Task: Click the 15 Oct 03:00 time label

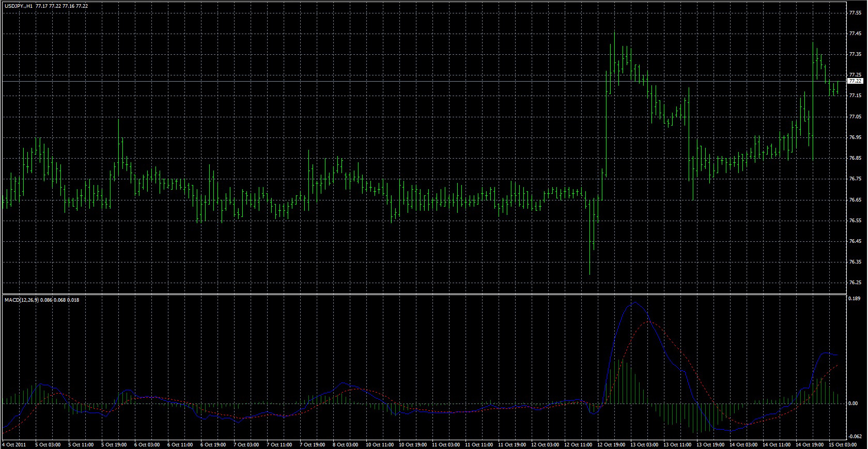Action: (x=842, y=445)
